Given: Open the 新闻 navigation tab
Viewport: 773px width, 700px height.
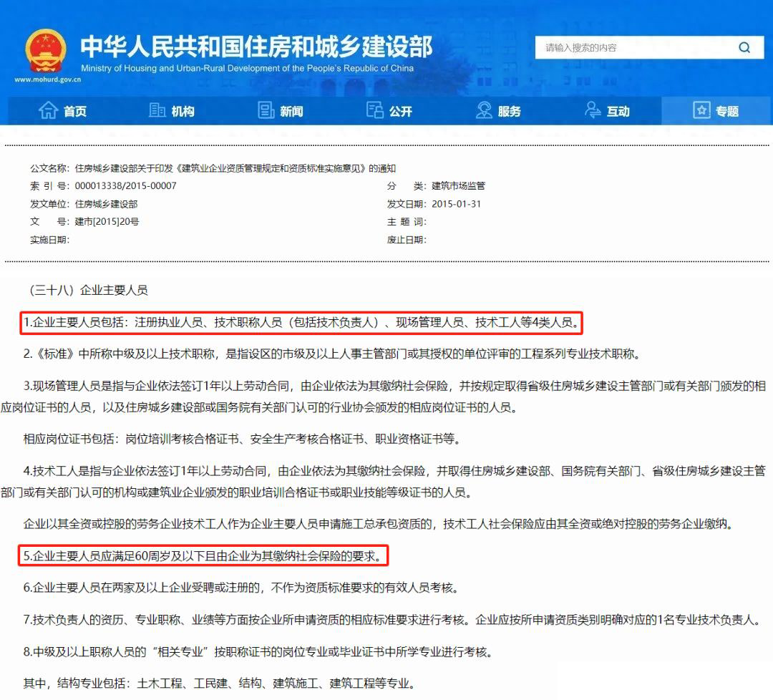Looking at the screenshot, I should click(x=291, y=112).
